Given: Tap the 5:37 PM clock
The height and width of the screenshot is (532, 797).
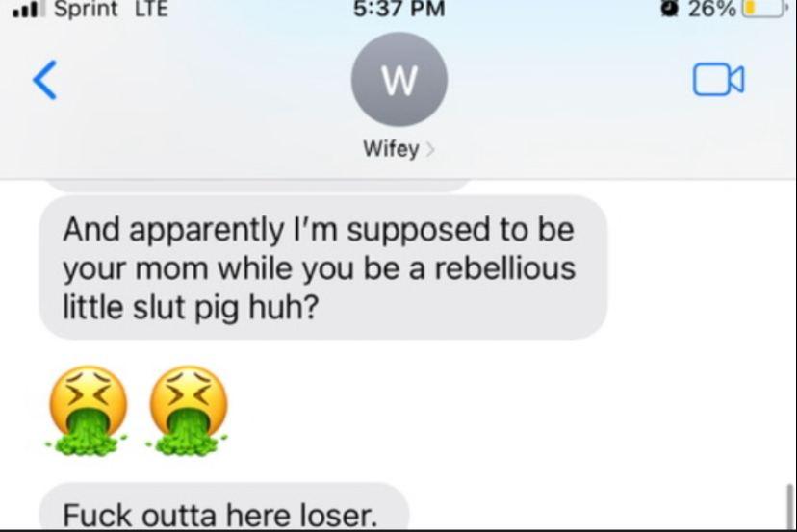Looking at the screenshot, I should tap(399, 9).
